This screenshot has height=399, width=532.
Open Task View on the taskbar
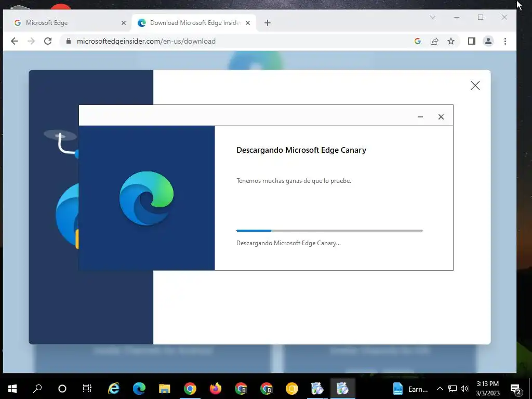[x=87, y=389]
